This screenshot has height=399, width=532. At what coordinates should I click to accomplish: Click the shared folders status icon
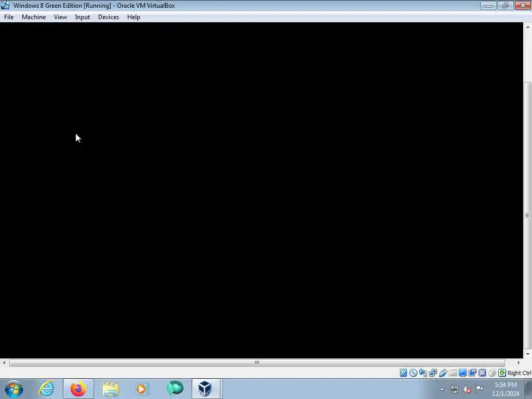[453, 373]
